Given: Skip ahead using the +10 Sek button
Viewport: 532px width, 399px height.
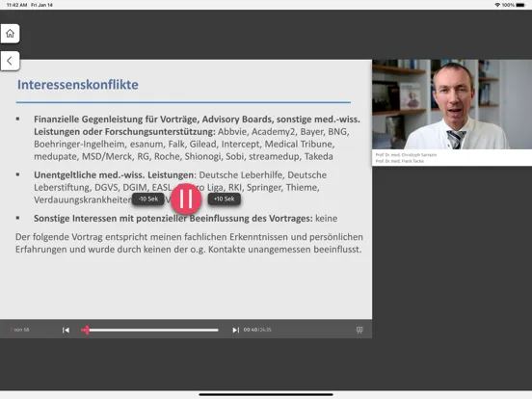Looking at the screenshot, I should [224, 199].
